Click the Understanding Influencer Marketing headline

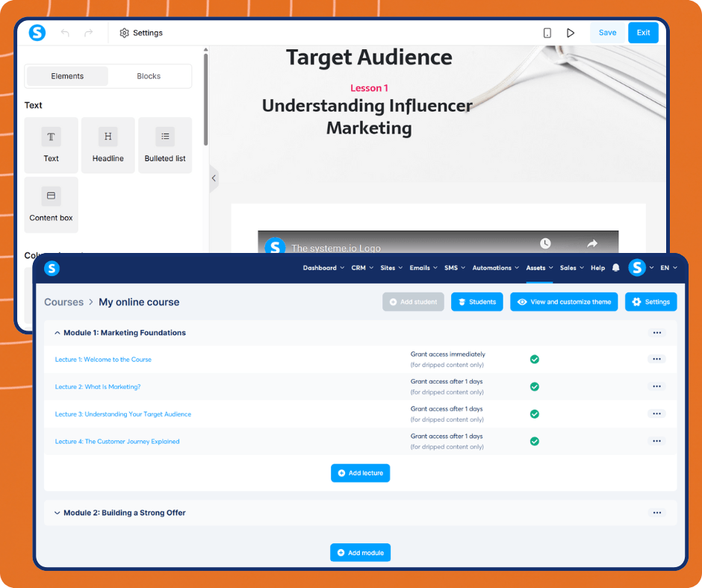click(367, 117)
